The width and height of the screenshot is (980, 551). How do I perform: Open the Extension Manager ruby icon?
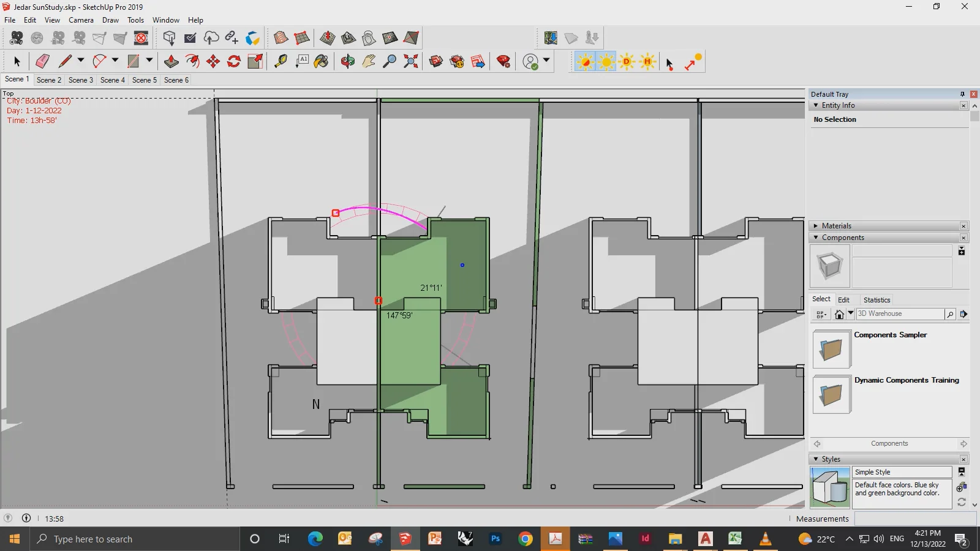pyautogui.click(x=503, y=61)
